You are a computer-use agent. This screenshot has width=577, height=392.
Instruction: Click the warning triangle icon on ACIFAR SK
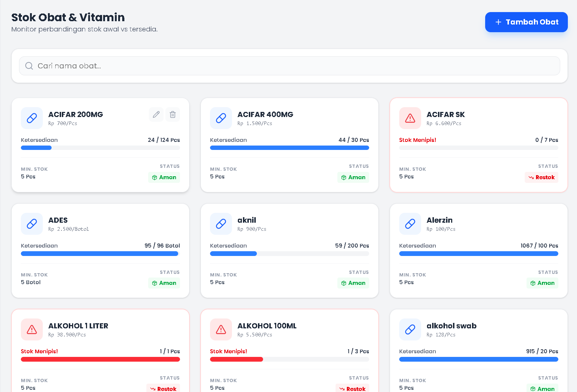pos(410,118)
